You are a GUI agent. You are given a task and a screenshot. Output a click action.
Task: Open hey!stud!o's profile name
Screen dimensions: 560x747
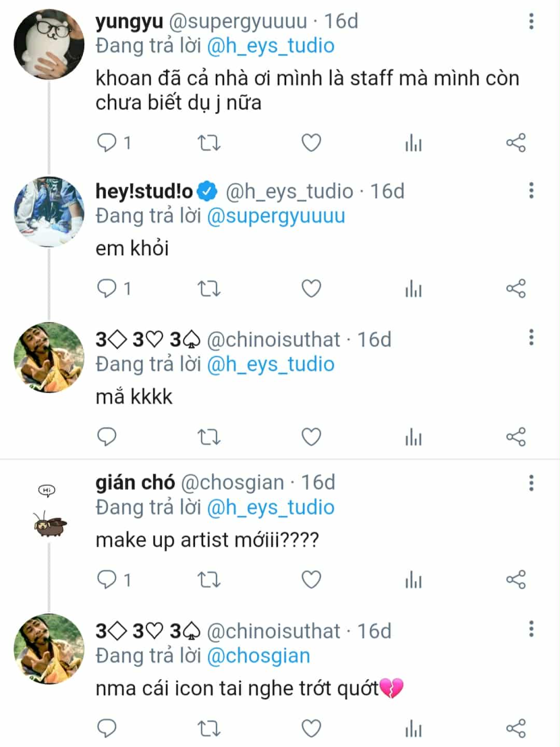144,191
